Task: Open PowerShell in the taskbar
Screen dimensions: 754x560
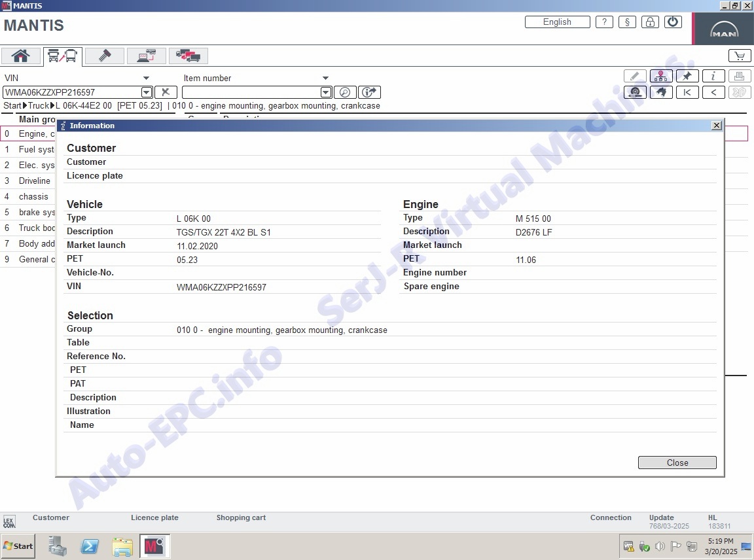Action: pyautogui.click(x=90, y=546)
